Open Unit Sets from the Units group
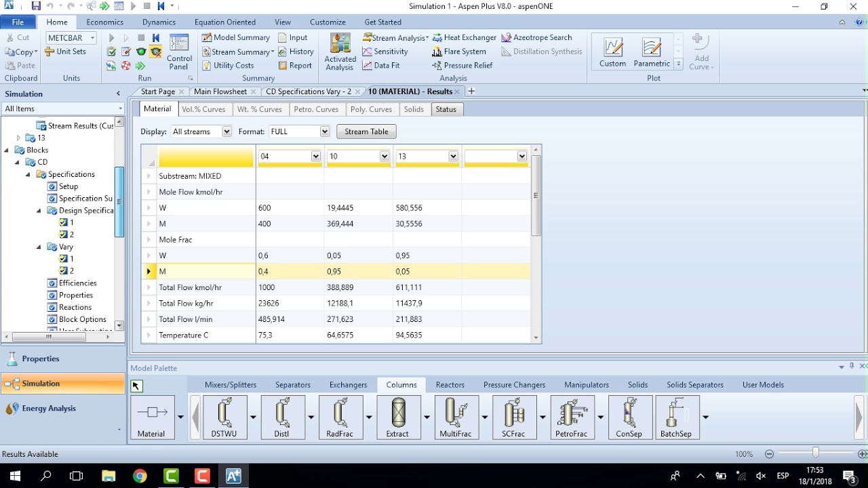 click(x=66, y=52)
